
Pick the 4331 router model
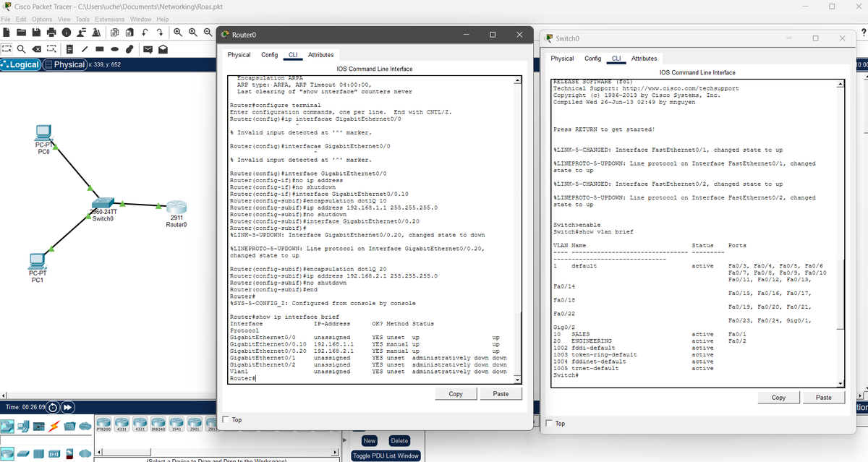pyautogui.click(x=122, y=424)
